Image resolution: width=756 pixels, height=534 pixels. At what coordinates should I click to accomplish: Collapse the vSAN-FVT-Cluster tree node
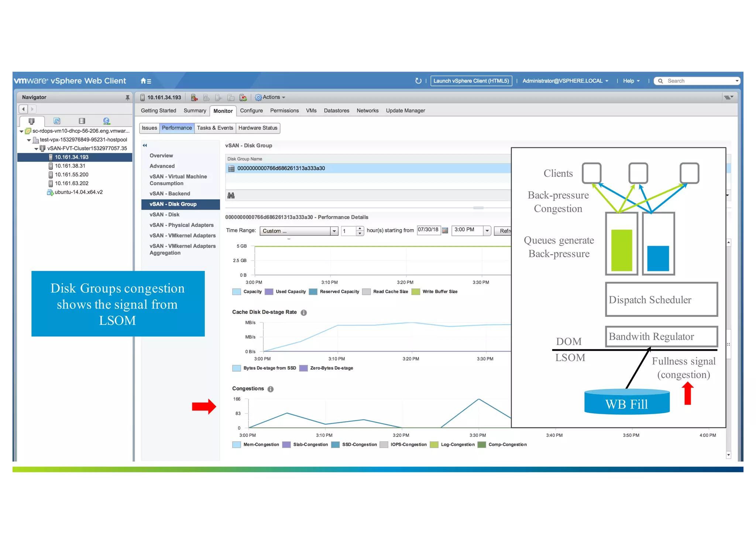tap(36, 149)
